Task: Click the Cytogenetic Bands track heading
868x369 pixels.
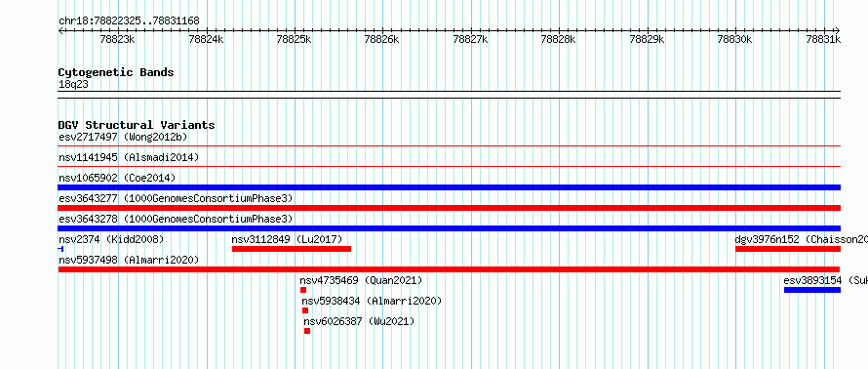Action: pos(116,72)
